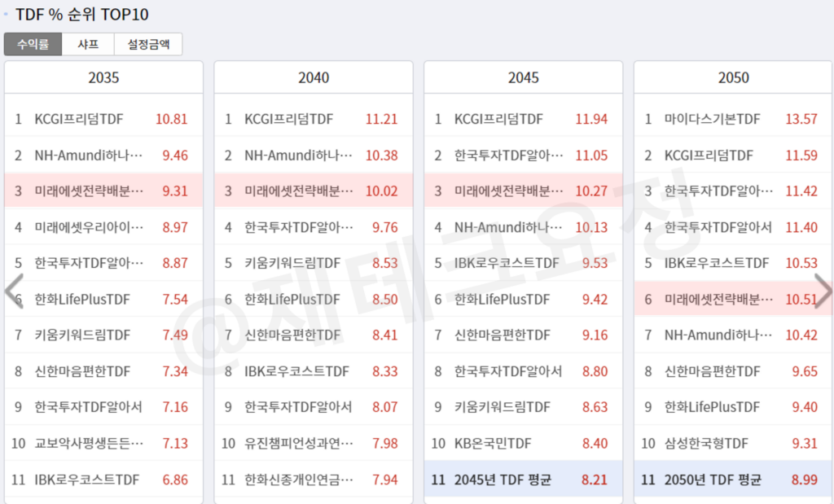Click the 2050 column header

pos(733,77)
